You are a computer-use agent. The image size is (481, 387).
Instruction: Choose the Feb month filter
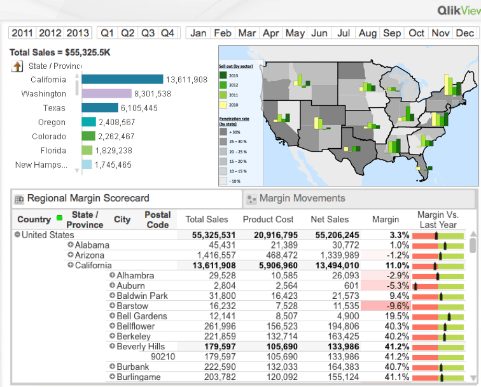[223, 33]
